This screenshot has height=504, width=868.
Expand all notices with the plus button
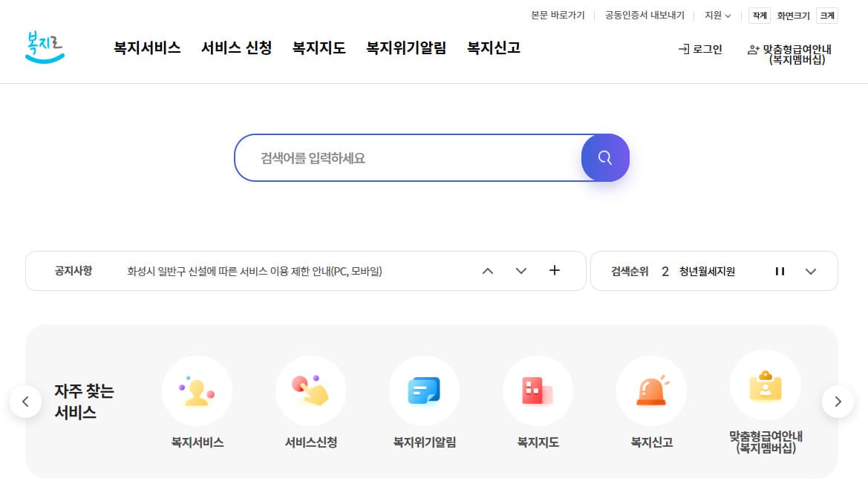[554, 271]
